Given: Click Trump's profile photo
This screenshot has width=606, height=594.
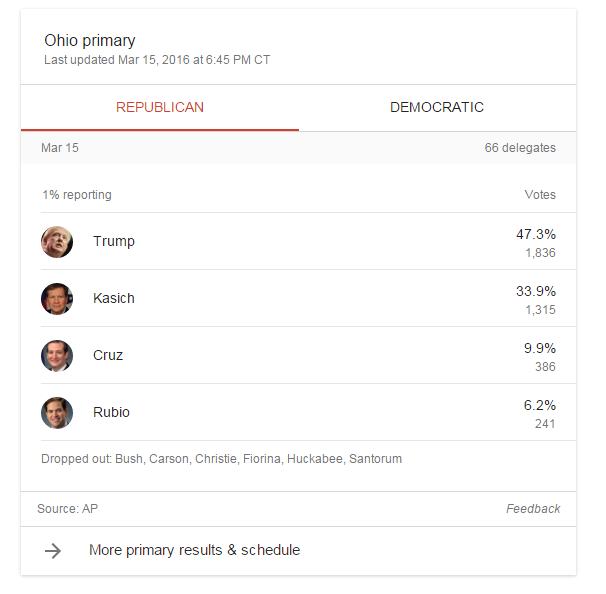Looking at the screenshot, I should tap(57, 242).
